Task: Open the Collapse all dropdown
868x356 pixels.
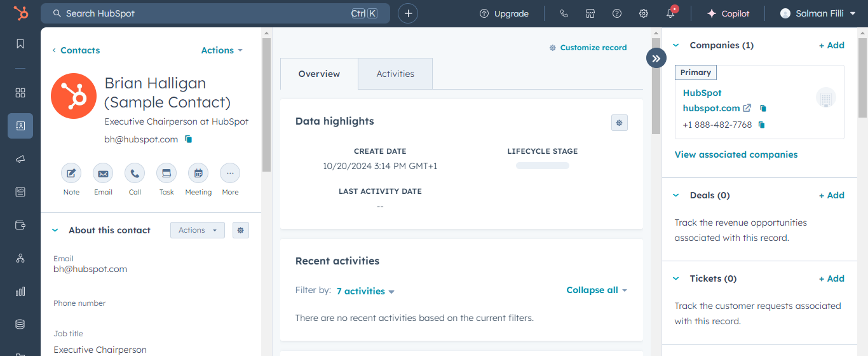Action: [597, 290]
